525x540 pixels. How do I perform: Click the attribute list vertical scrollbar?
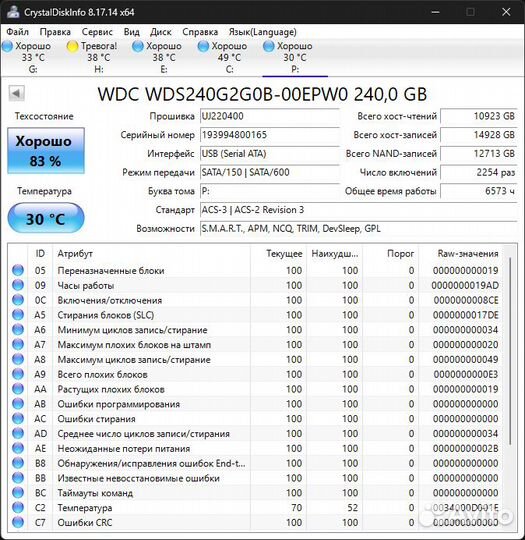tap(510, 351)
